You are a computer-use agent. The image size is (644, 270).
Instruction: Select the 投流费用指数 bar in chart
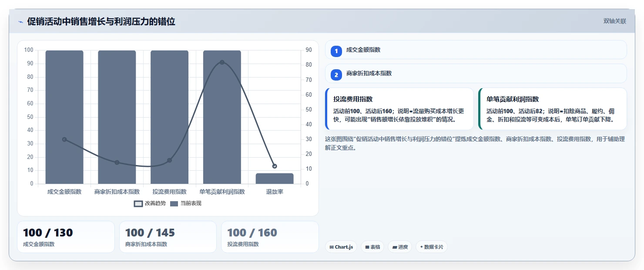pyautogui.click(x=169, y=117)
